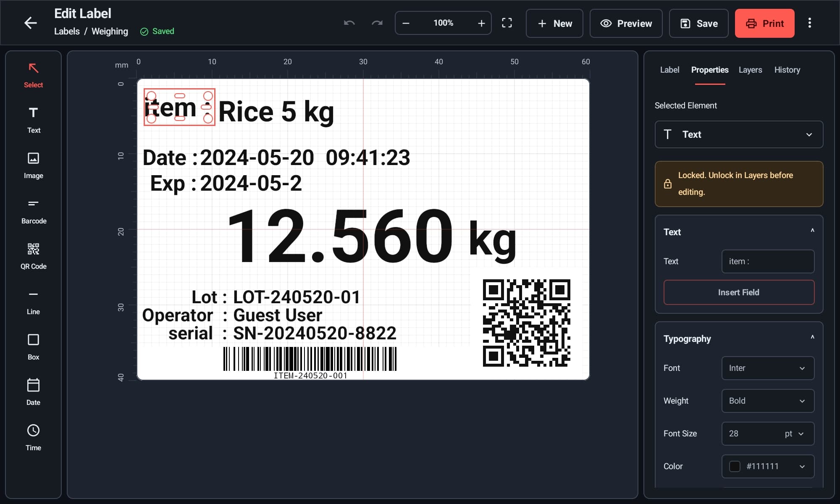Collapse the Typography section
The width and height of the screenshot is (840, 504).
[812, 338]
